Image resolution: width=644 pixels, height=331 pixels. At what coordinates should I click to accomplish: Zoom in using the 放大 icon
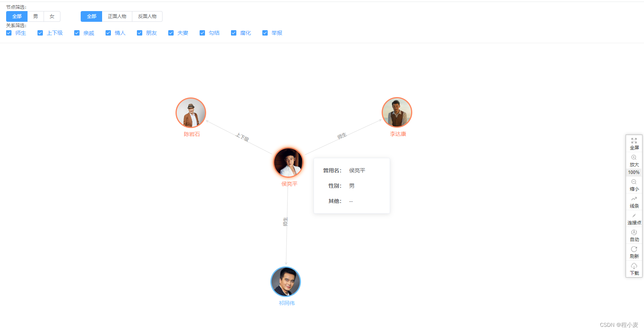[x=634, y=161]
